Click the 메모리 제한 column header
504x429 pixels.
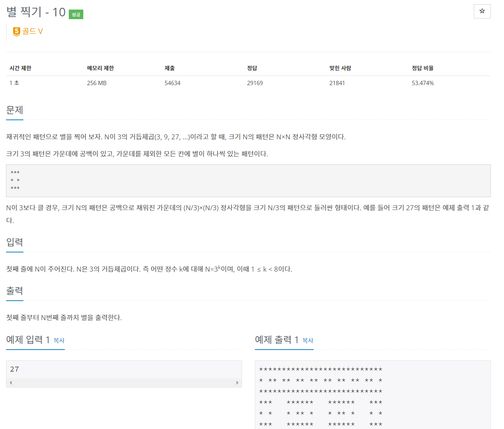[100, 68]
